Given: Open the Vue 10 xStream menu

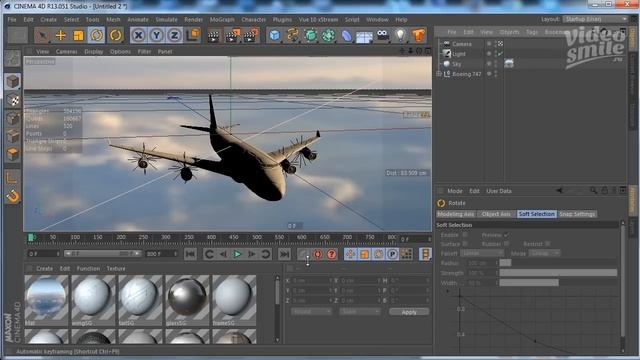Looking at the screenshot, I should pos(318,20).
